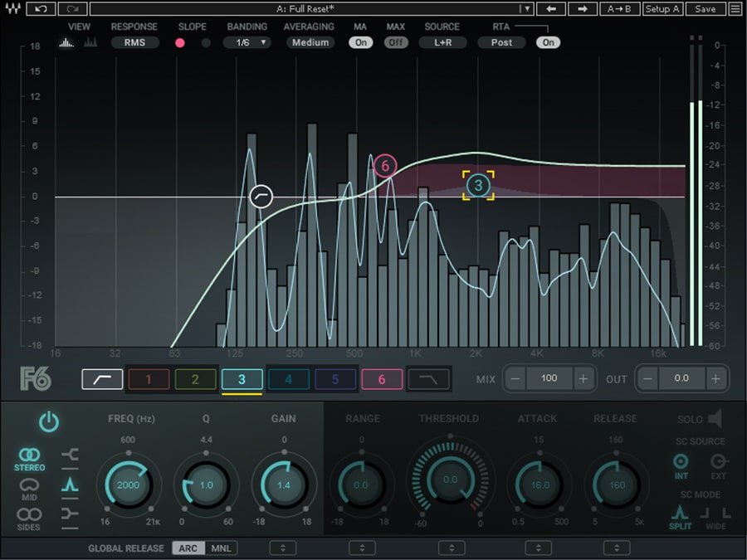This screenshot has width=747, height=560.
Task: Click the redo arrow icon
Action: coord(72,8)
